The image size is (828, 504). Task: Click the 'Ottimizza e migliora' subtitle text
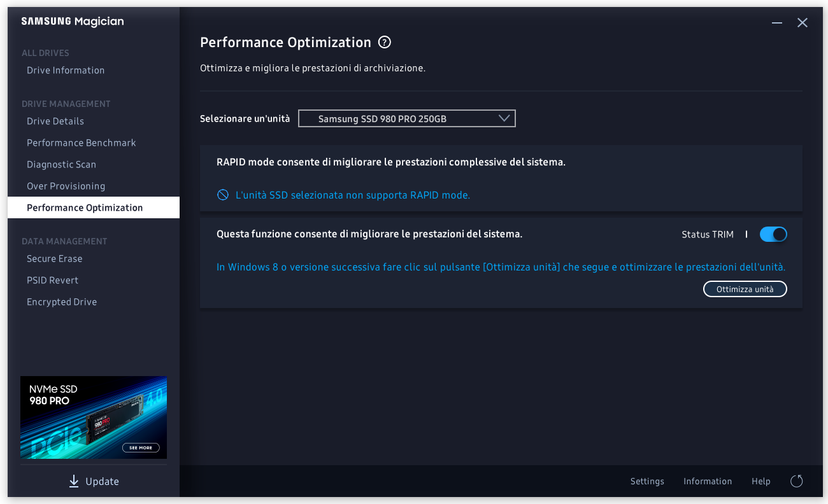pos(313,68)
